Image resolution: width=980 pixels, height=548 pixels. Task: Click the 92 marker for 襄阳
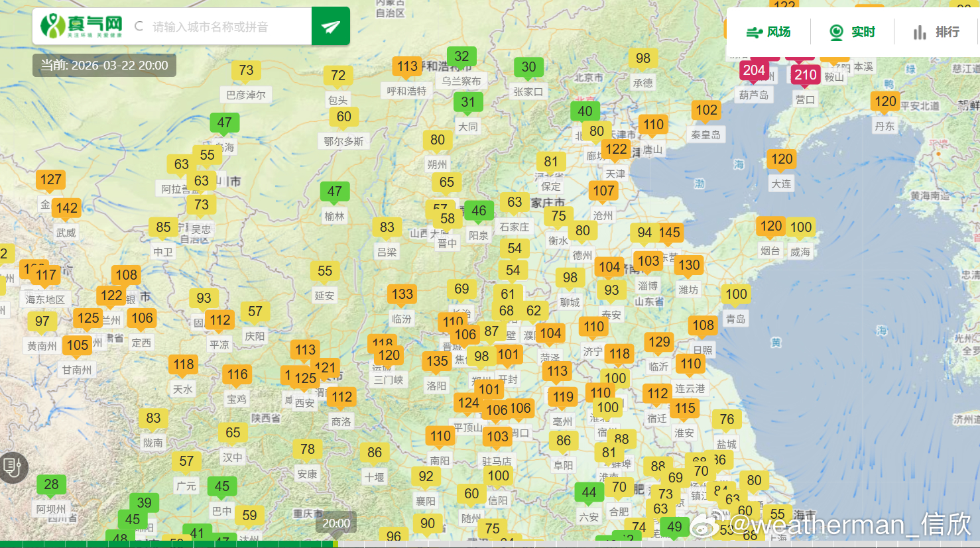(x=426, y=476)
